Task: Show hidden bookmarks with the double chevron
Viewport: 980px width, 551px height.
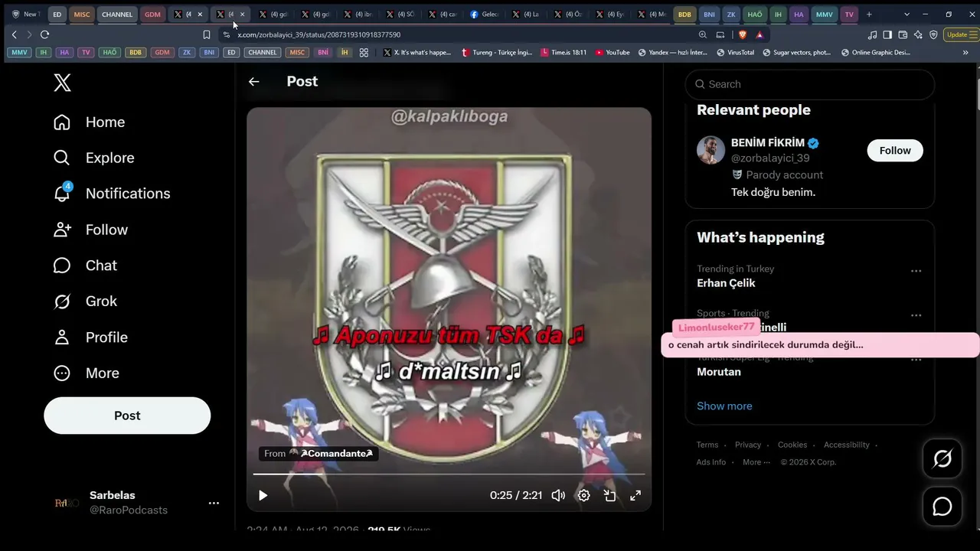Action: tap(965, 53)
